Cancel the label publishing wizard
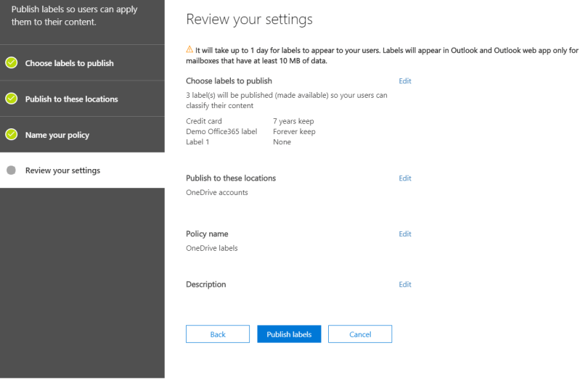The height and width of the screenshot is (380, 588). 360,334
